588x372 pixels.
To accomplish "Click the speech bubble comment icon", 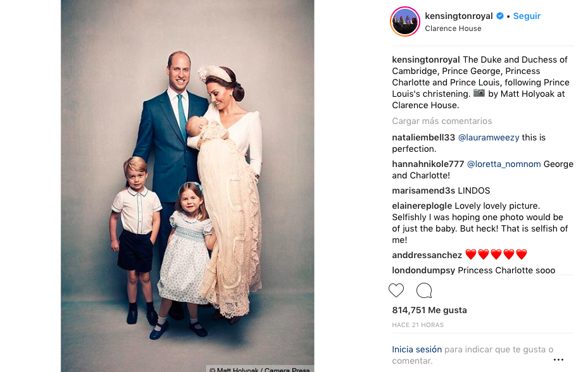I will coord(424,290).
